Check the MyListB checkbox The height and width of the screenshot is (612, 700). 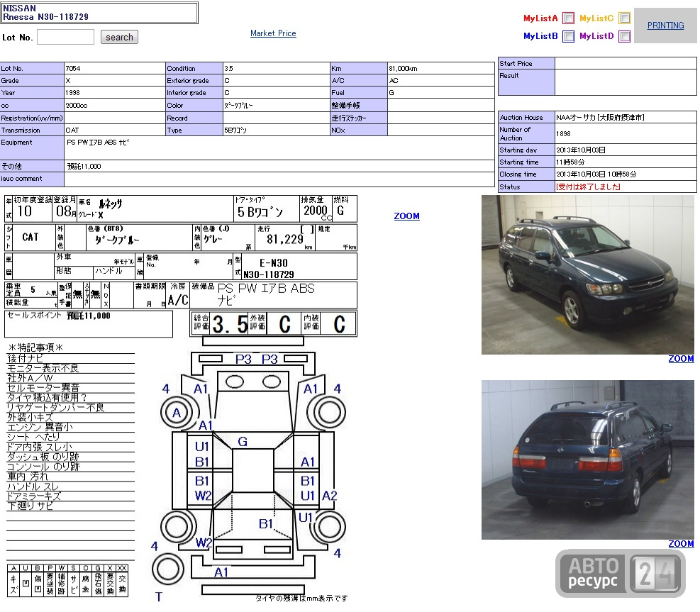pos(568,36)
